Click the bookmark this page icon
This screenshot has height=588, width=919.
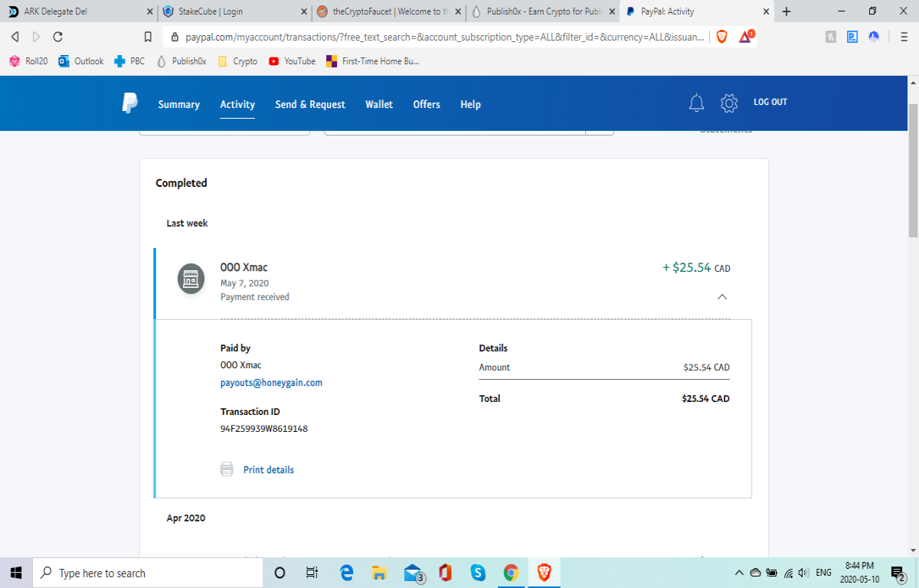[x=149, y=37]
